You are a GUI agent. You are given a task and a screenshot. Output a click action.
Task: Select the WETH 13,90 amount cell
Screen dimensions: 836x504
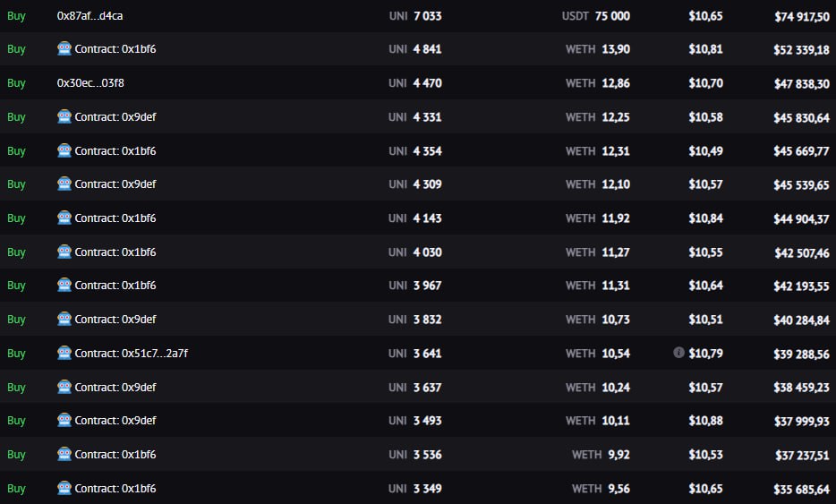(x=598, y=49)
